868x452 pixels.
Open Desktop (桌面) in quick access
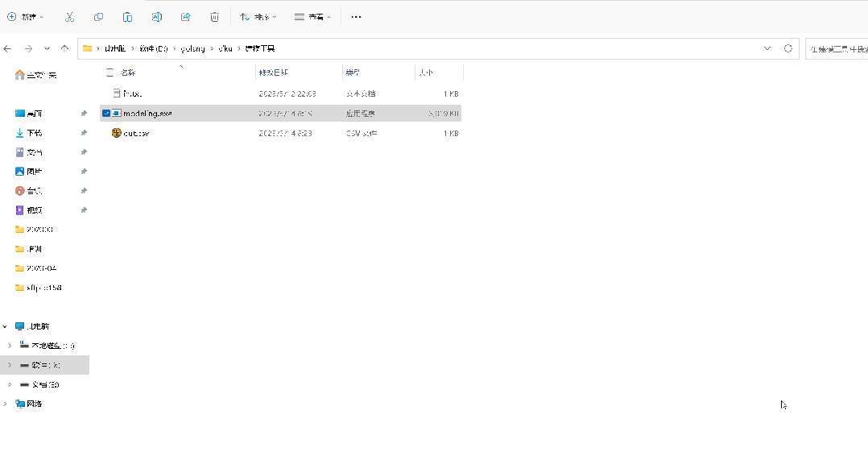click(29, 114)
